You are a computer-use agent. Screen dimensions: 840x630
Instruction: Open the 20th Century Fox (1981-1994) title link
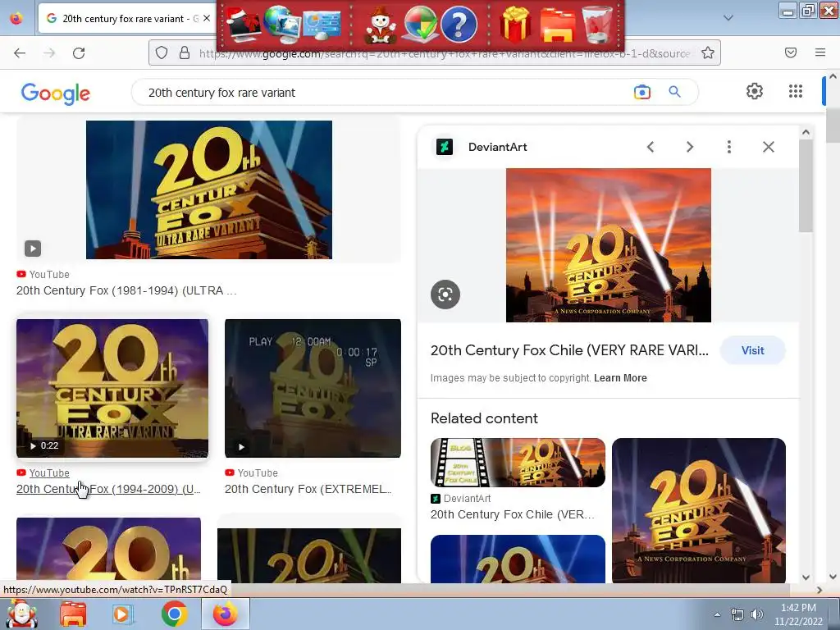[x=126, y=290]
